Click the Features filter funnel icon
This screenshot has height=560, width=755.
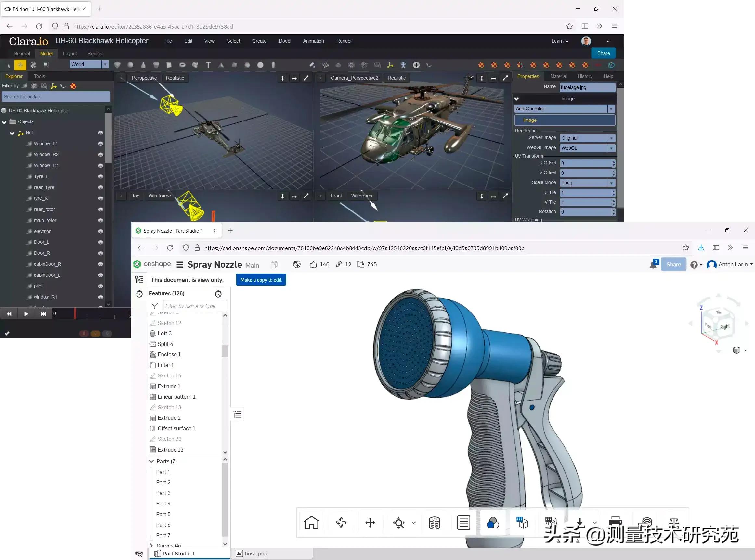click(x=155, y=306)
